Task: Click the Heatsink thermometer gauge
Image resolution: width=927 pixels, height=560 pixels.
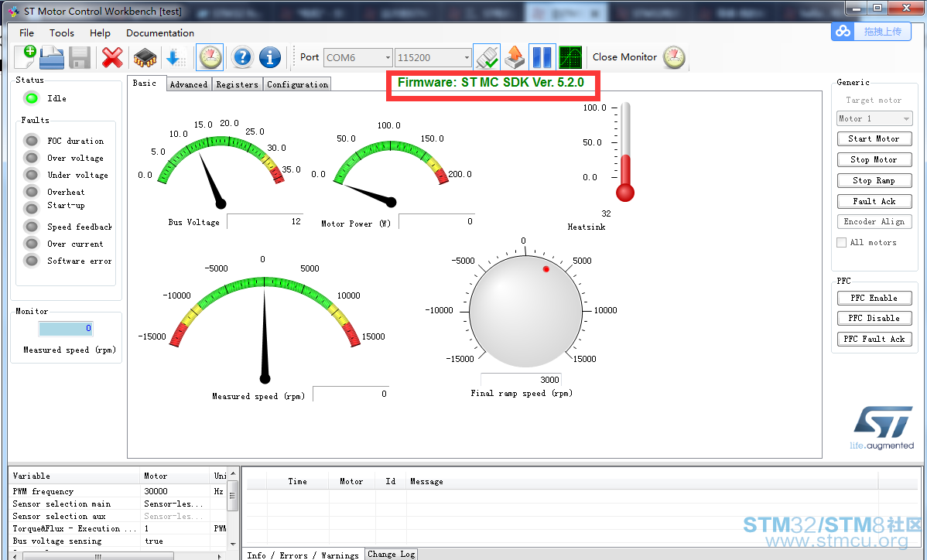Action: (625, 152)
